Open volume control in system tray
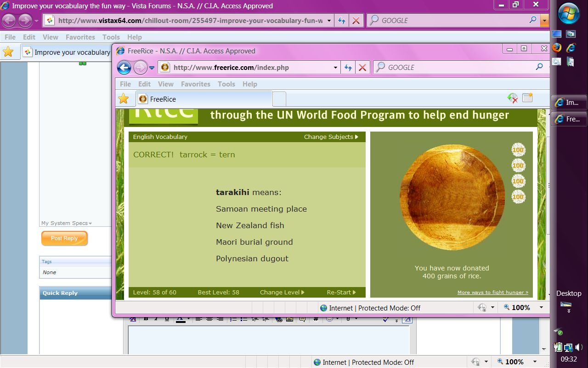588x368 pixels. pyautogui.click(x=579, y=347)
